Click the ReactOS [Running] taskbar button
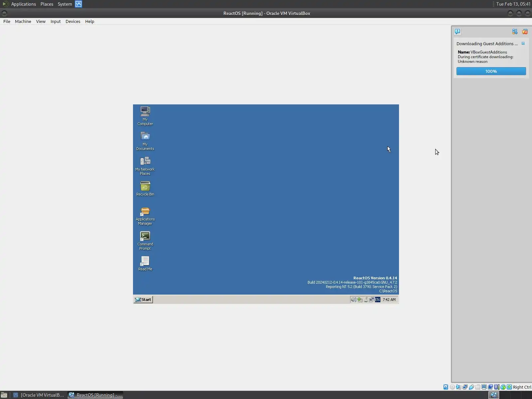Image resolution: width=532 pixels, height=399 pixels. click(95, 395)
